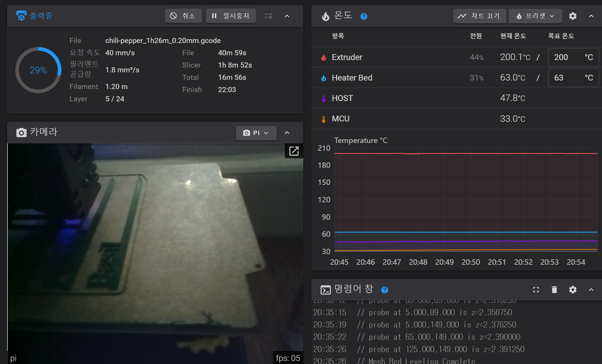Open the temperature help question mark icon
602x364 pixels.
pos(364,16)
